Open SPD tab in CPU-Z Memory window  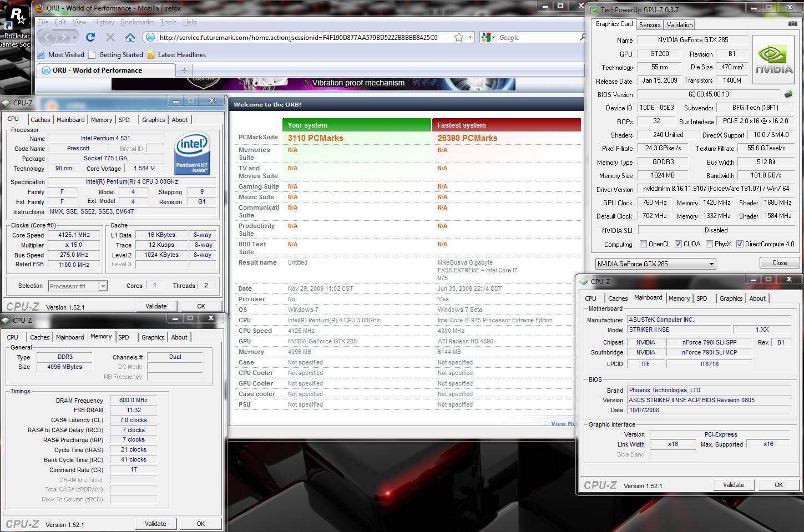point(124,337)
